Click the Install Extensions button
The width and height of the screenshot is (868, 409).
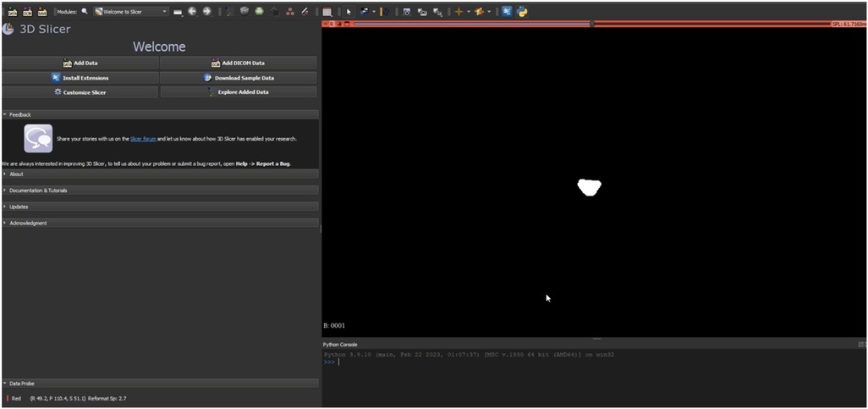pyautogui.click(x=80, y=78)
